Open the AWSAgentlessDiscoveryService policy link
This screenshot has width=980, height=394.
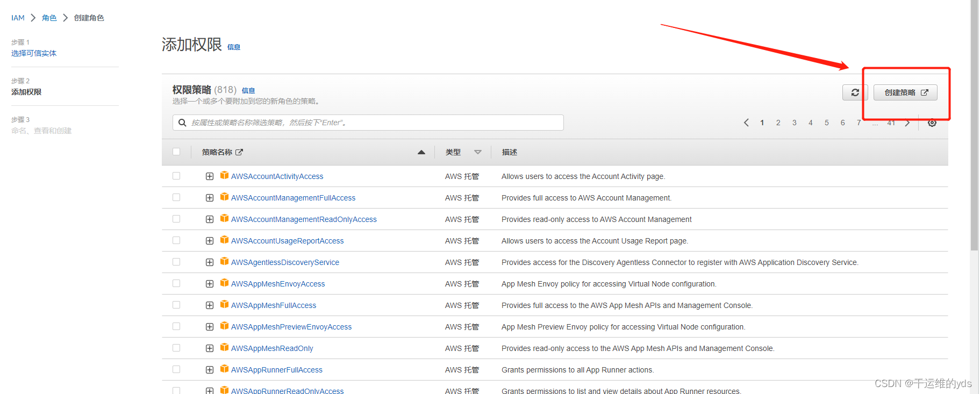pyautogui.click(x=285, y=262)
